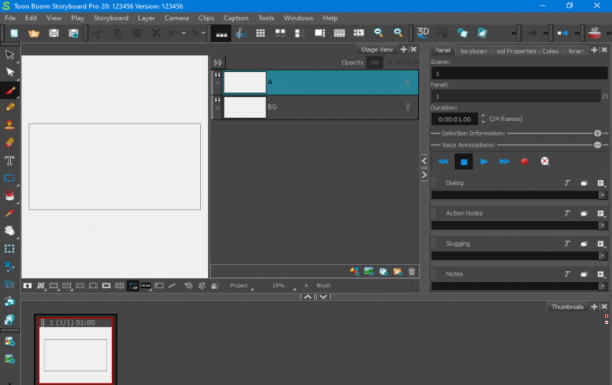Delete the selected layer with trash icon
Image resolution: width=612 pixels, height=385 pixels.
(412, 271)
